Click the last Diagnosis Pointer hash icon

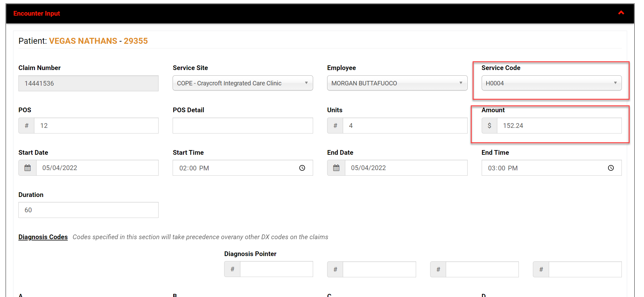(x=541, y=269)
